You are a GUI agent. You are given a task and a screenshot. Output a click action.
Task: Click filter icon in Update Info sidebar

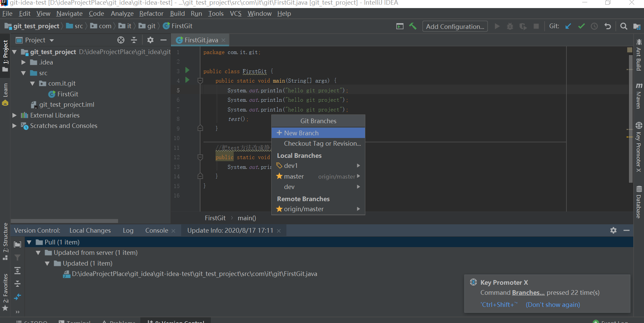pyautogui.click(x=17, y=258)
